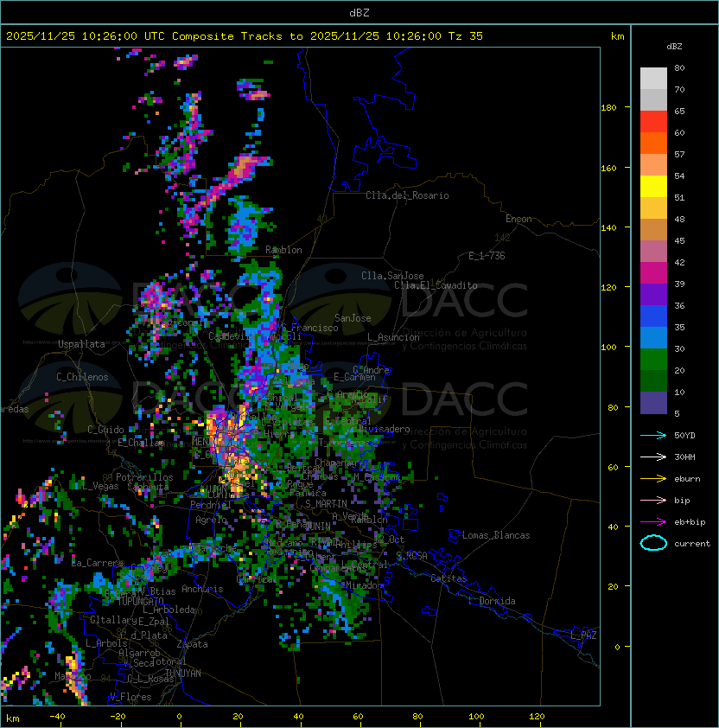719x728 pixels.
Task: Click the bright yellow swatch in dBZ scale
Action: point(653,187)
